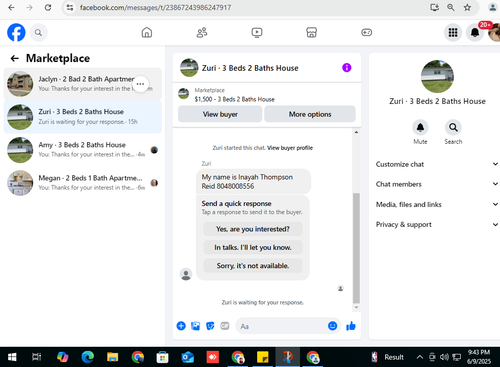500x367 pixels.
Task: Open Sticky Notes from the taskbar
Action: [x=263, y=357]
